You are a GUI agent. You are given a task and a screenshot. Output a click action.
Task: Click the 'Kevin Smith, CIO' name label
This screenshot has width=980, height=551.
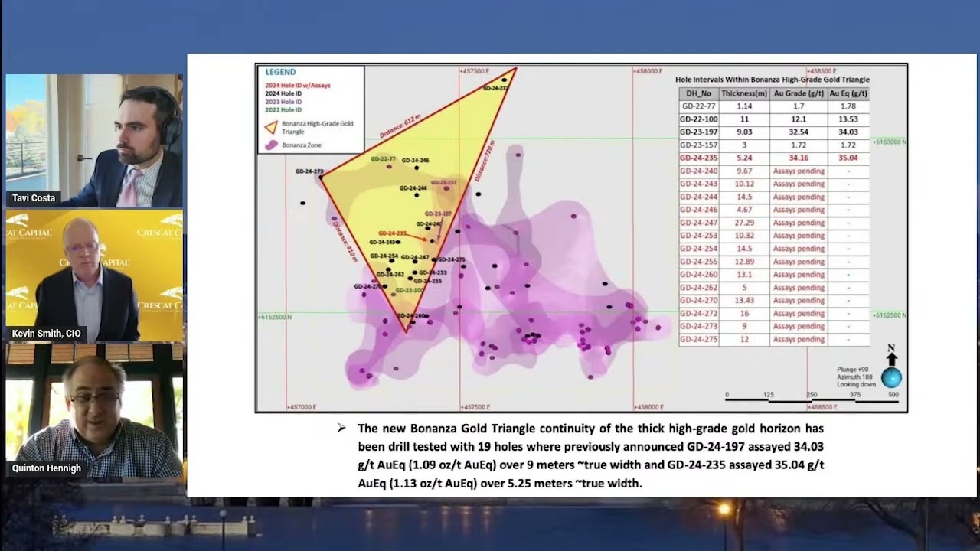click(46, 334)
